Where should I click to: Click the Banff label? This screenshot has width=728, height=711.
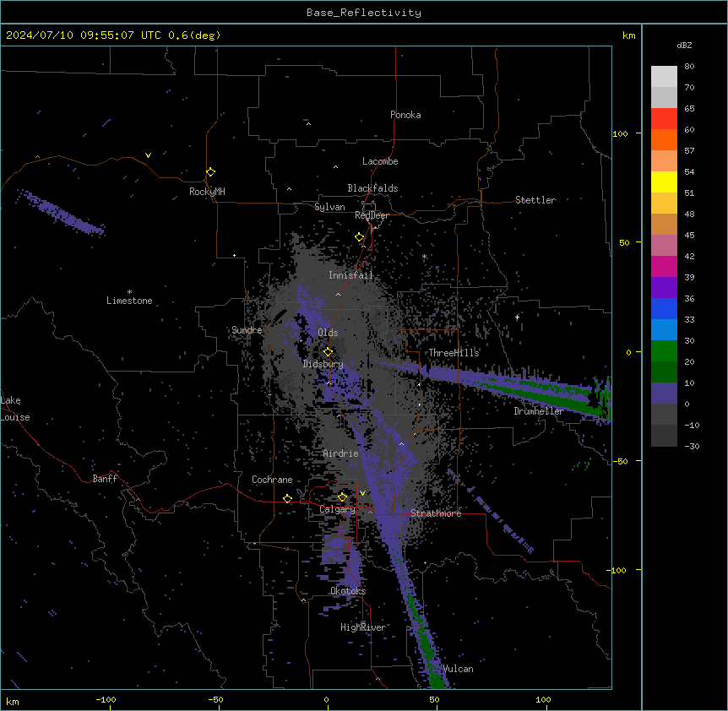coord(105,479)
